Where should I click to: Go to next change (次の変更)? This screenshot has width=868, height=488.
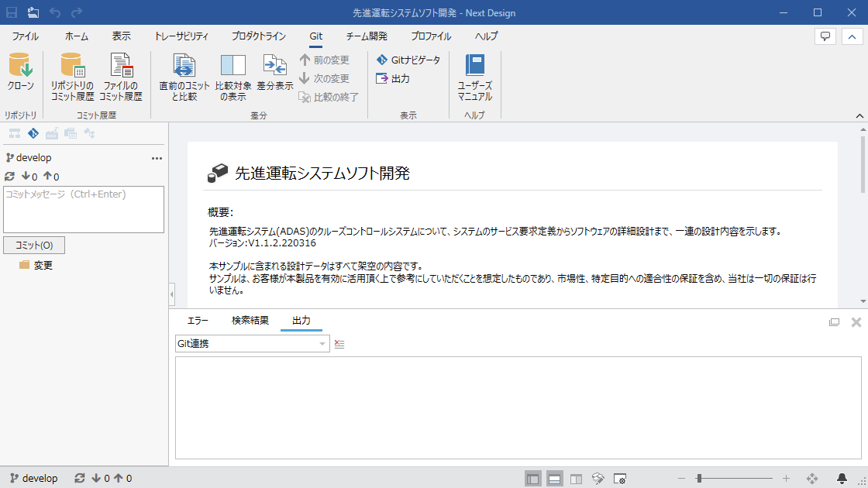325,78
